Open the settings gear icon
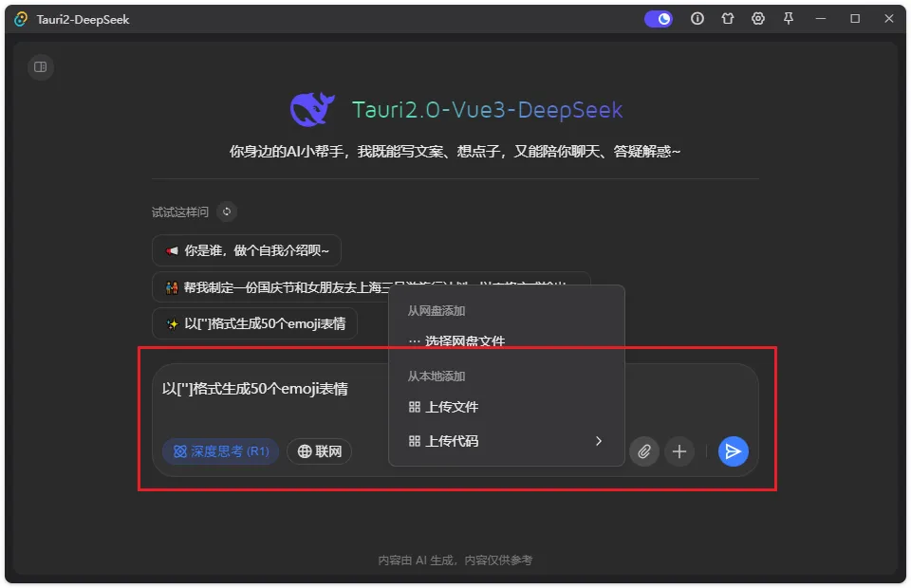Screen dimensions: 911x588 tap(757, 19)
